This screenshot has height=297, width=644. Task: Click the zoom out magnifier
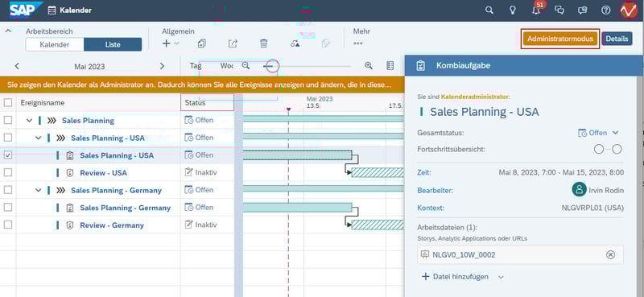[x=246, y=65]
